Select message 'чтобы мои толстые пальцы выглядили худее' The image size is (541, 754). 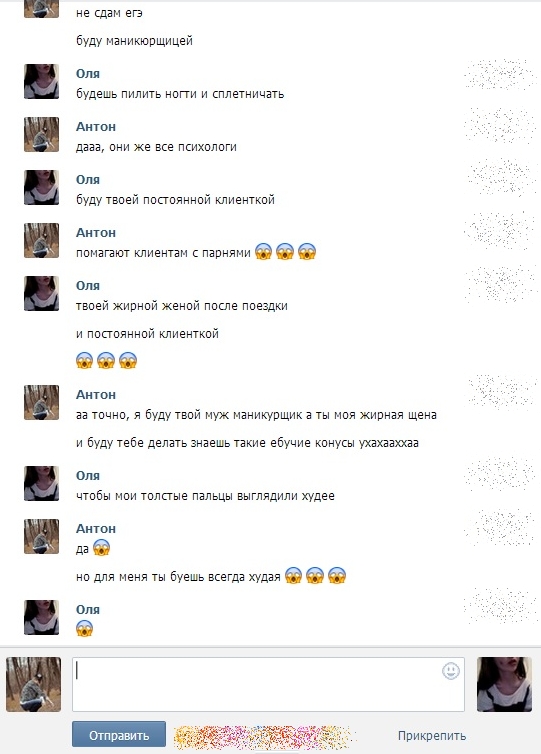click(205, 496)
